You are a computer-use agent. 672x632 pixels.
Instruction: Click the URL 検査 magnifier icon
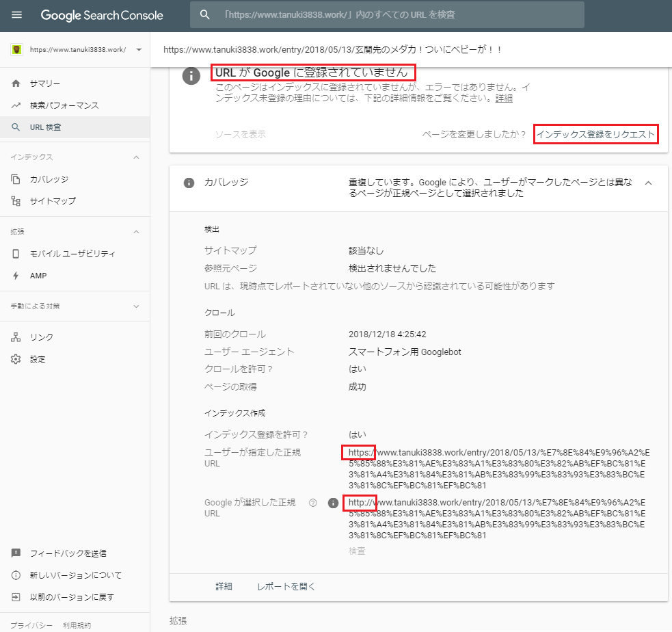16,127
